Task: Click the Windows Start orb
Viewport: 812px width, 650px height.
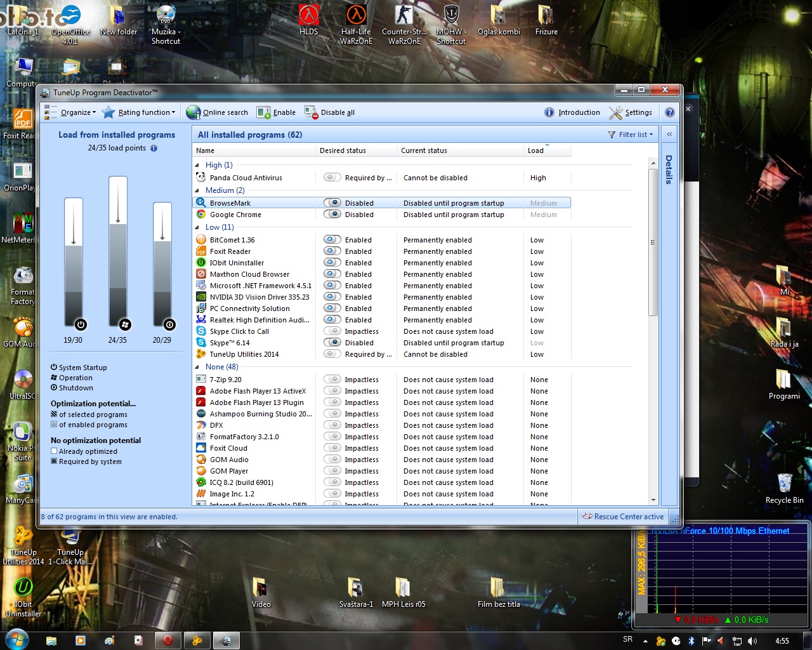Action: (16, 639)
